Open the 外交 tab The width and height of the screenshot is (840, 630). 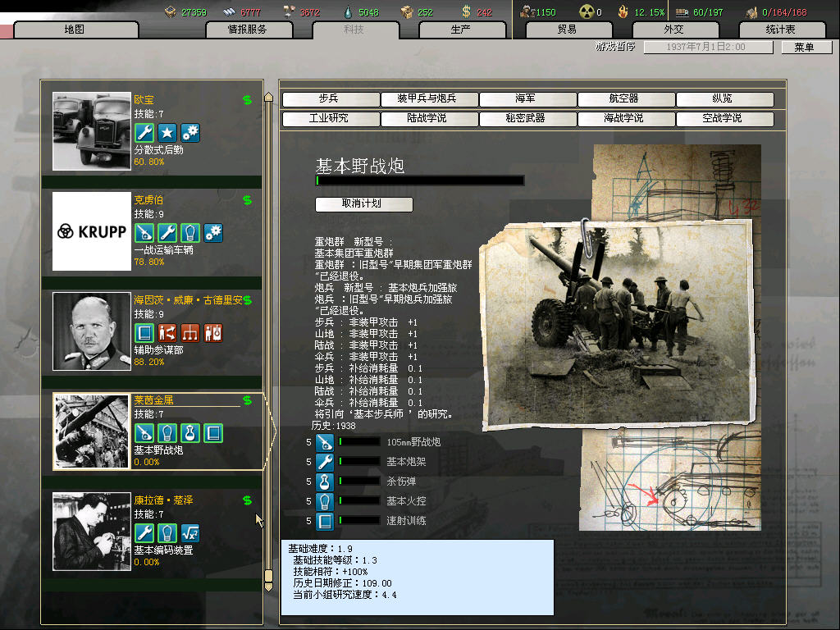pos(673,30)
